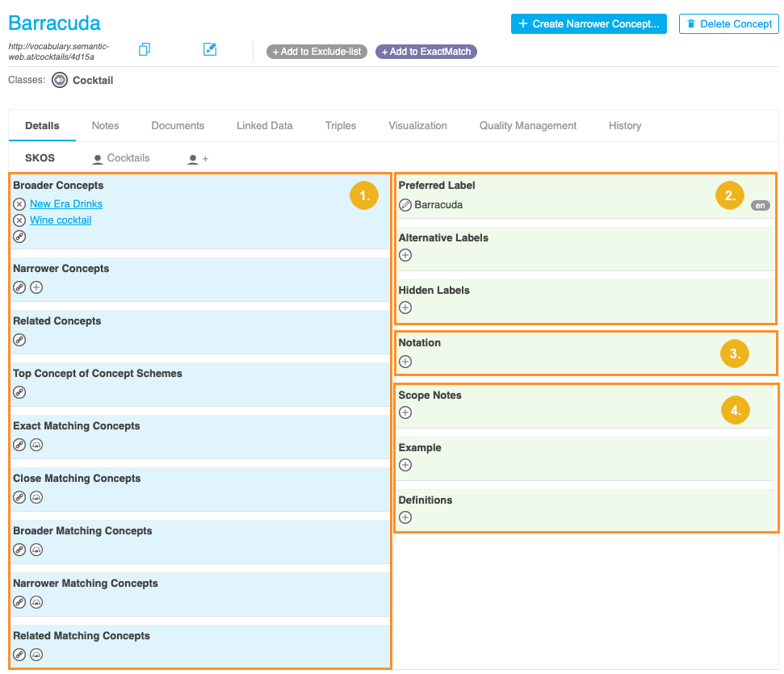Add a new scope note
Viewport: 784px width, 674px height.
pyautogui.click(x=405, y=412)
